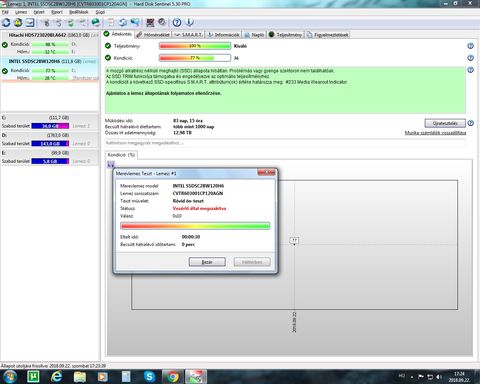Click help icon beside green status text box

[x=470, y=70]
